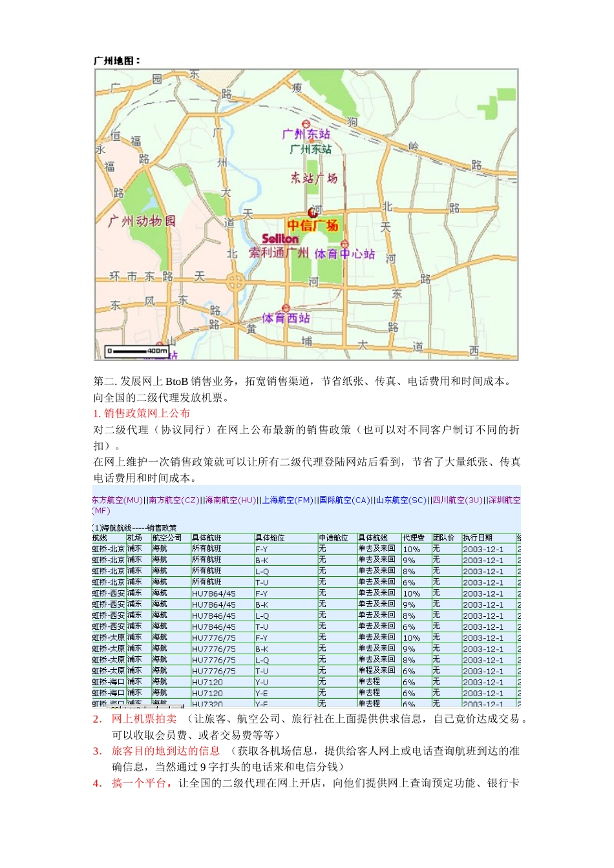This screenshot has height=868, width=614.
Task: Open the 四川航空(3U) airline link
Action: pyautogui.click(x=458, y=500)
